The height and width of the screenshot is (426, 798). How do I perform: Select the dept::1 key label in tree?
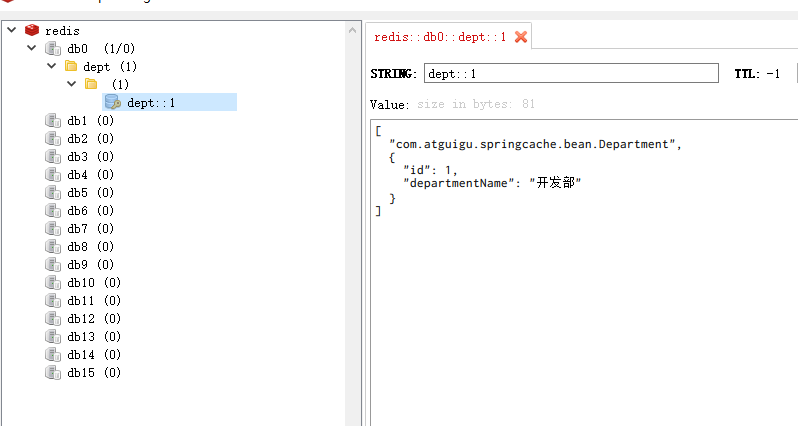tap(151, 103)
